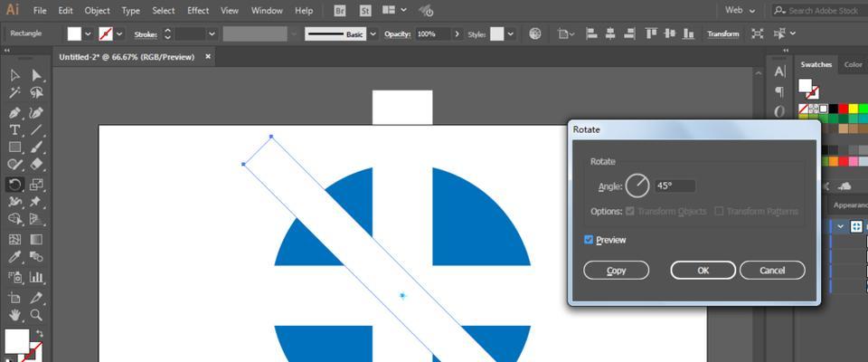Select the Magic Wand tool
This screenshot has height=362, width=868.
(x=15, y=92)
